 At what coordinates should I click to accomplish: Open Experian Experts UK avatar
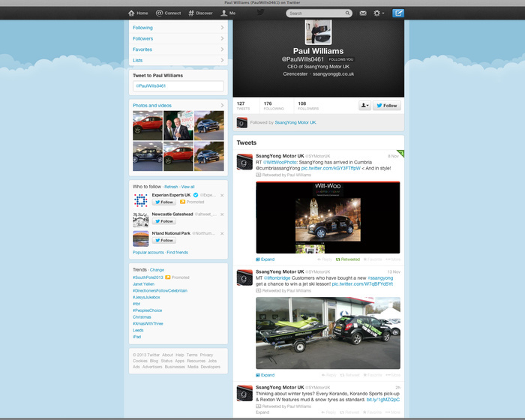click(x=141, y=200)
